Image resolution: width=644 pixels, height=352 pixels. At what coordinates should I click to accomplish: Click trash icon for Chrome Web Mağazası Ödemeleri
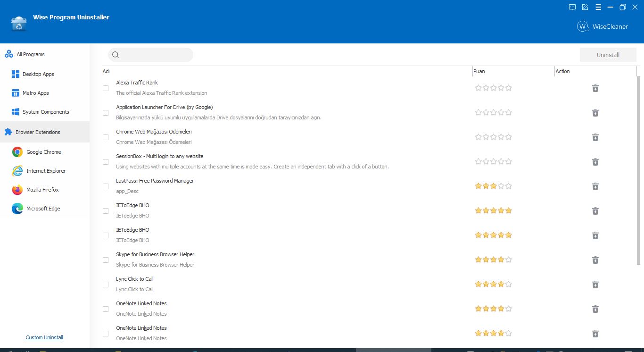pyautogui.click(x=595, y=137)
